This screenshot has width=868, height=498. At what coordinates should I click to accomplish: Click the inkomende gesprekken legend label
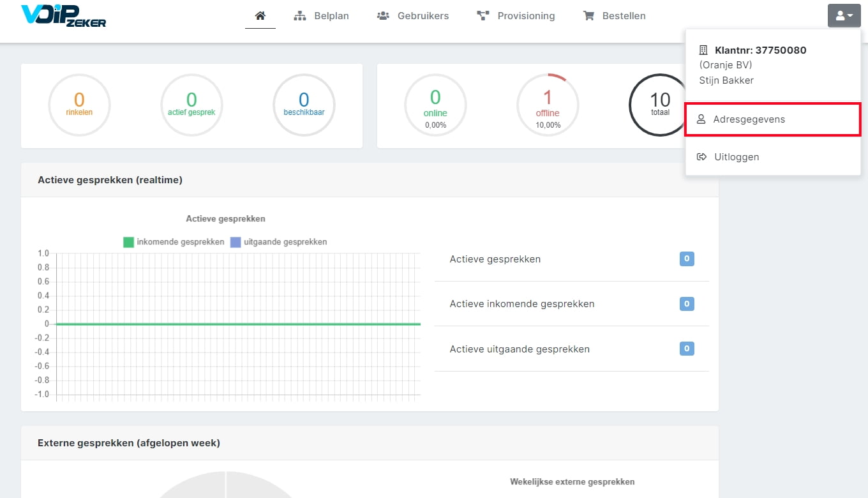(181, 242)
